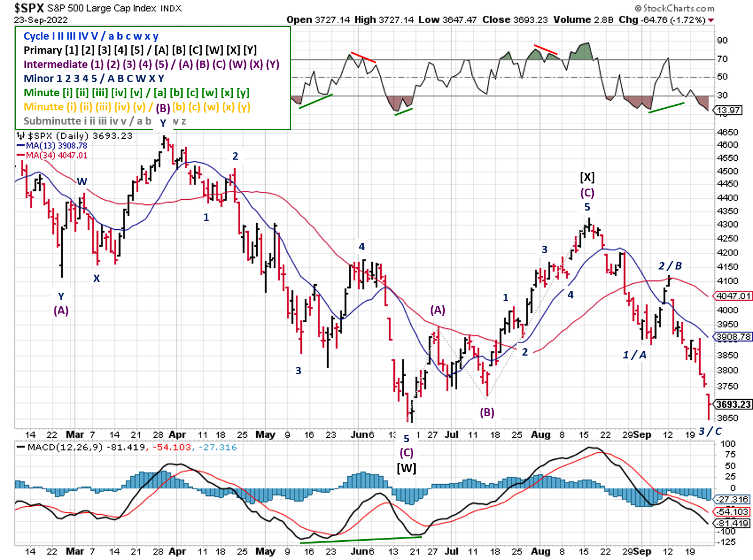Viewport: 753px width, 560px height.
Task: Select the gray 'Subminuette' legend row
Action: (x=105, y=121)
